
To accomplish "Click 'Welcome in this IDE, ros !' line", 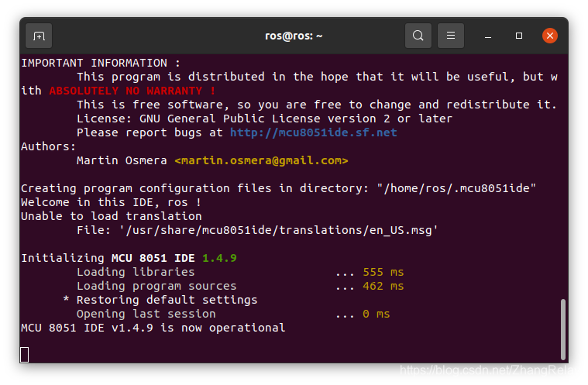I will 111,202.
